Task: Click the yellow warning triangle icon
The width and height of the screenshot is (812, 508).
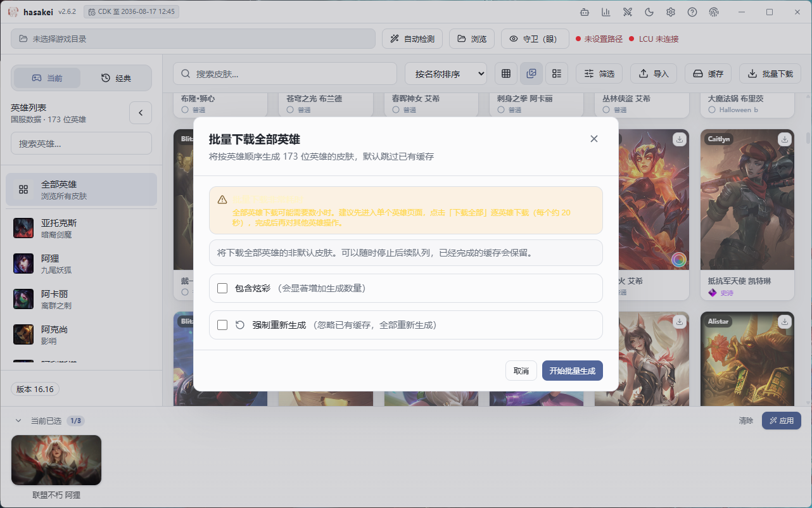Action: click(222, 200)
